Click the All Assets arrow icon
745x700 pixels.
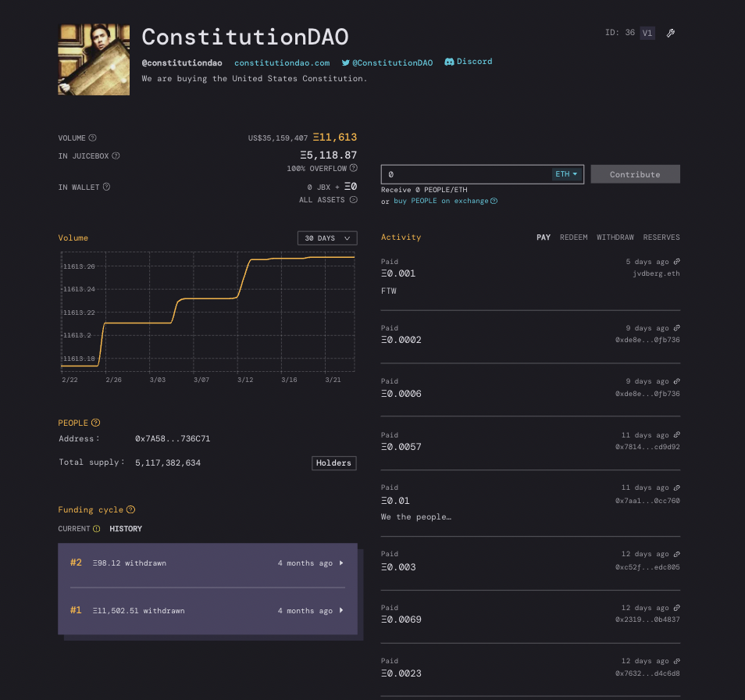(354, 199)
